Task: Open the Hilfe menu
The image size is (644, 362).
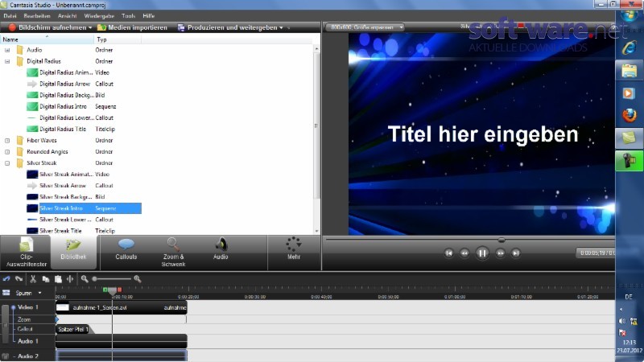Action: coord(148,15)
